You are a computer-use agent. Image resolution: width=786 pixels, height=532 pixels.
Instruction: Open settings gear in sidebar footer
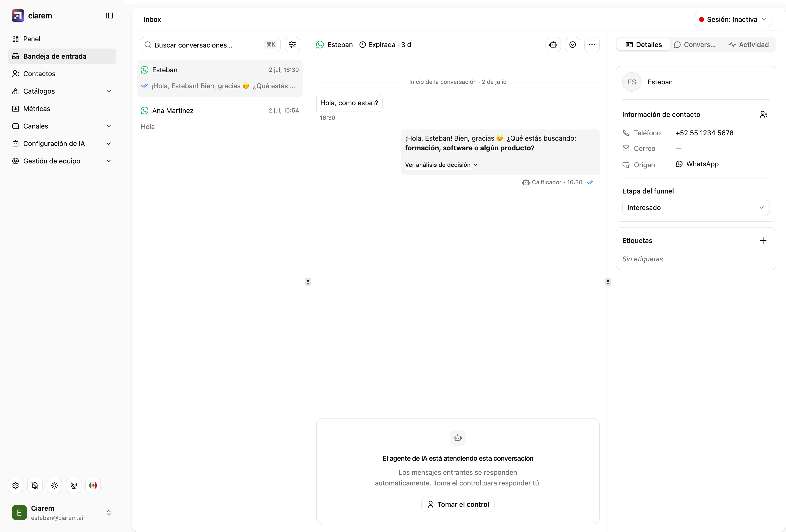16,486
